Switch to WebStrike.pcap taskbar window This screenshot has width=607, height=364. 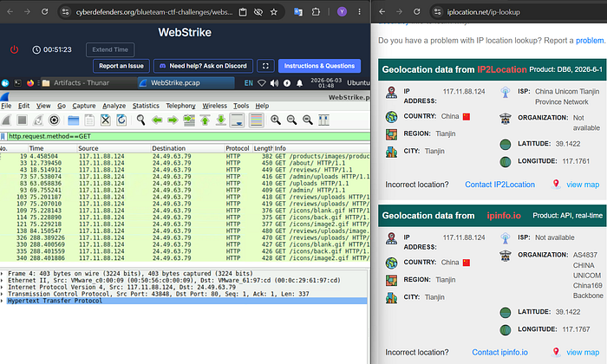(x=186, y=83)
